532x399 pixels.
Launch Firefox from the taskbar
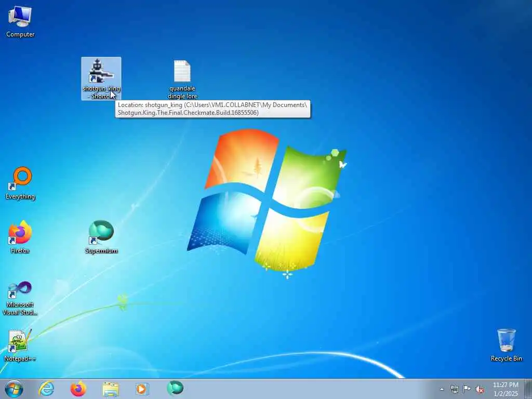tap(78, 389)
